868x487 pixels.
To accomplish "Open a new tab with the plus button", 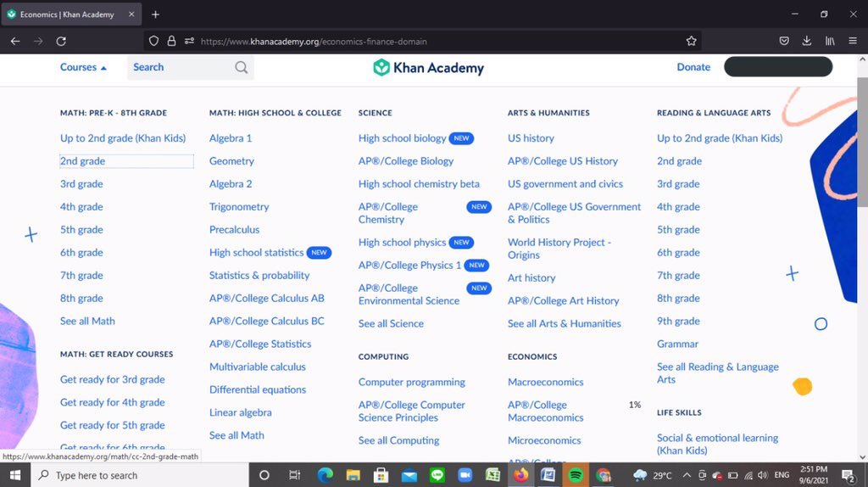I will pyautogui.click(x=156, y=14).
